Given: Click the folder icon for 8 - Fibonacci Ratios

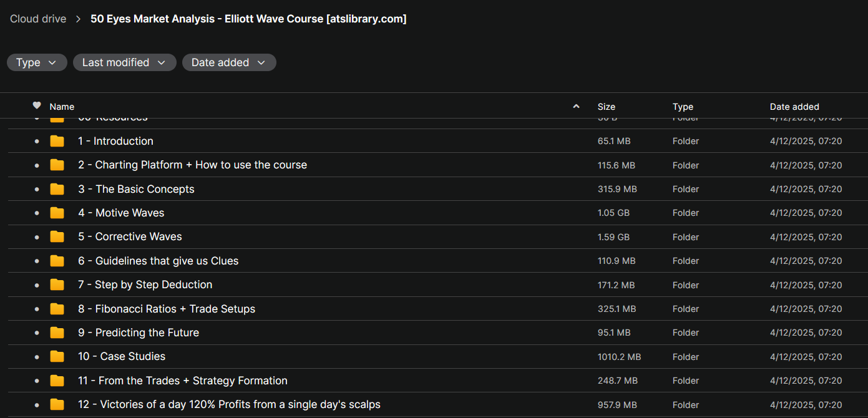Looking at the screenshot, I should coord(57,309).
